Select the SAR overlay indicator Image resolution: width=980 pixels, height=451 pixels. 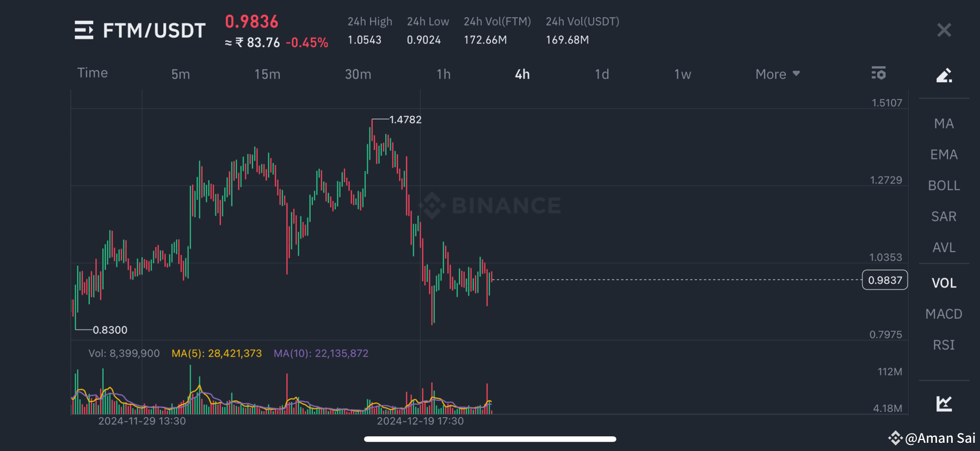(943, 216)
